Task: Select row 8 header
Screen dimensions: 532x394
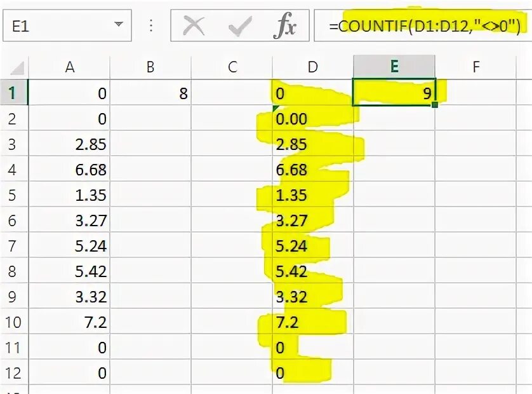Action: [14, 271]
